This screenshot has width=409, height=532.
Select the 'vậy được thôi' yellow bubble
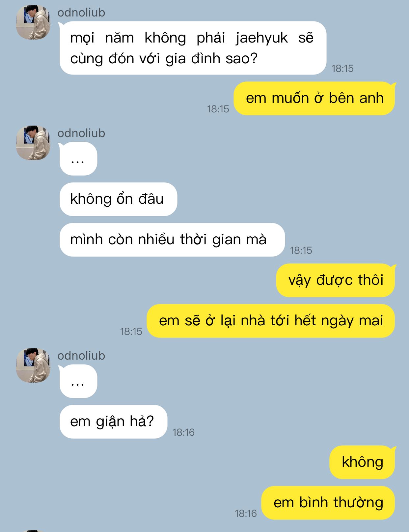pyautogui.click(x=336, y=281)
